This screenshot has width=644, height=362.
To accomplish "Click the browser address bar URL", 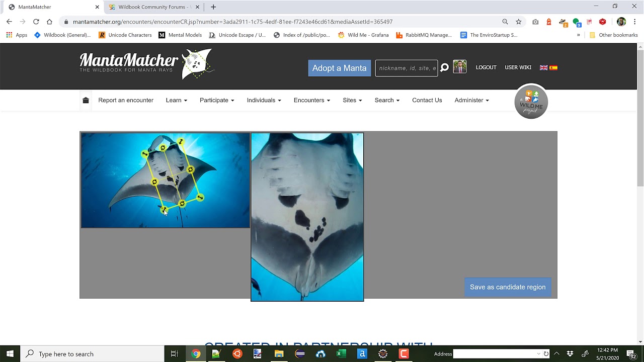I will click(x=232, y=22).
